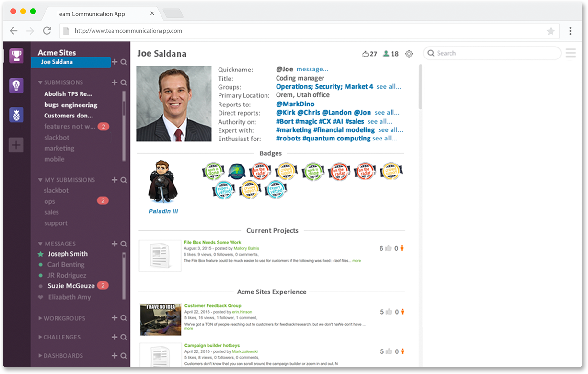Add a new message with Messages plus icon
The image size is (588, 374).
coord(115,244)
